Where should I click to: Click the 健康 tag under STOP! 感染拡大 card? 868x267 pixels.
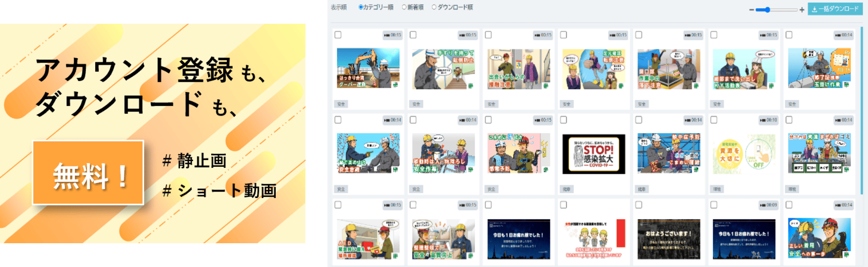[x=567, y=189]
